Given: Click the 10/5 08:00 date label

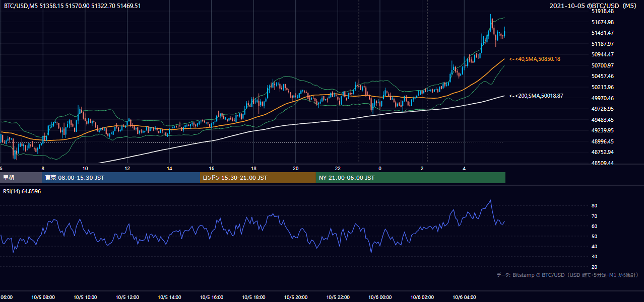Looking at the screenshot, I should 43,297.
